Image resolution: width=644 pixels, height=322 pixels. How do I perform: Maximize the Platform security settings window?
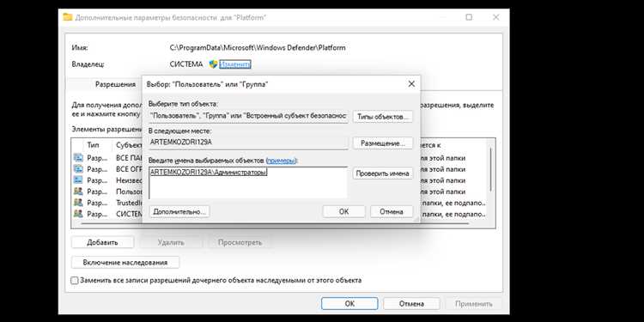click(469, 17)
